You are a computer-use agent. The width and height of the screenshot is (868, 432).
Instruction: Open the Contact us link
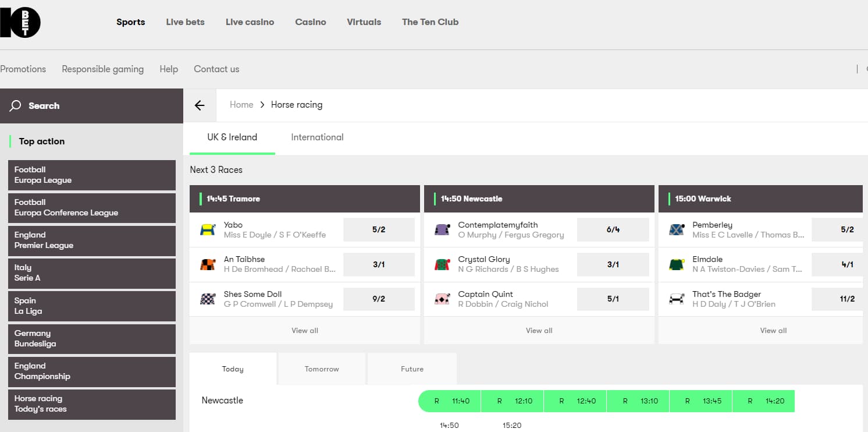tap(216, 69)
